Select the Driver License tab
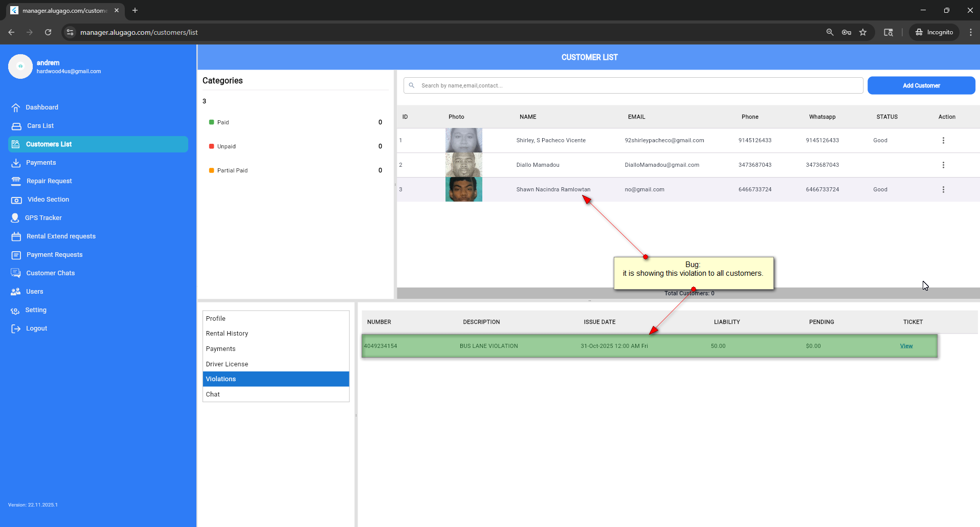Screen dimensions: 980x527 point(227,364)
